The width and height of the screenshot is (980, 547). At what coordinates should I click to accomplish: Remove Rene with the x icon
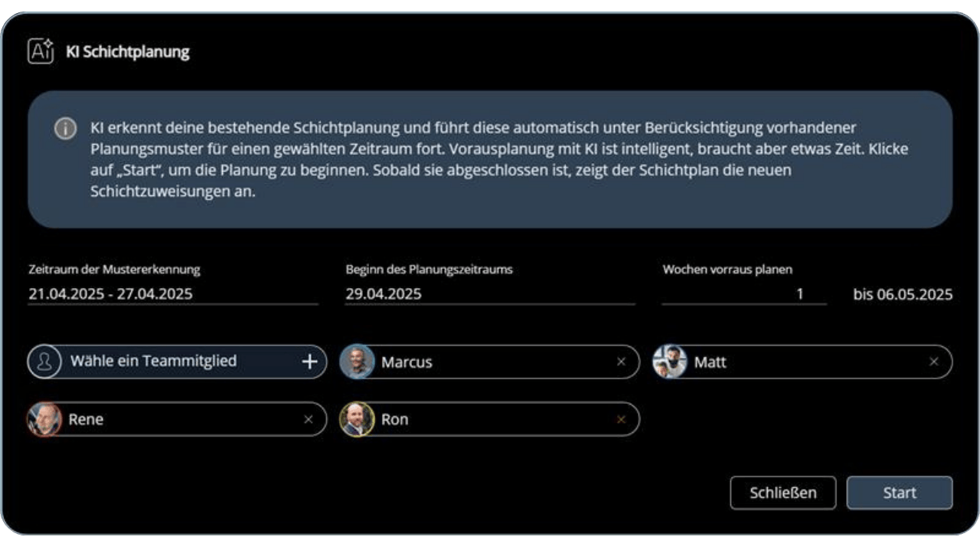coord(309,419)
